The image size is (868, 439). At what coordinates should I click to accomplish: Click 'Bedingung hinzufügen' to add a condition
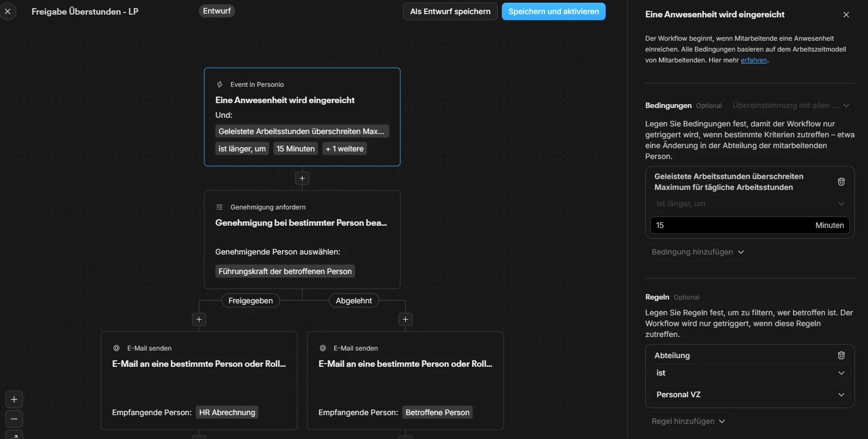coord(697,252)
